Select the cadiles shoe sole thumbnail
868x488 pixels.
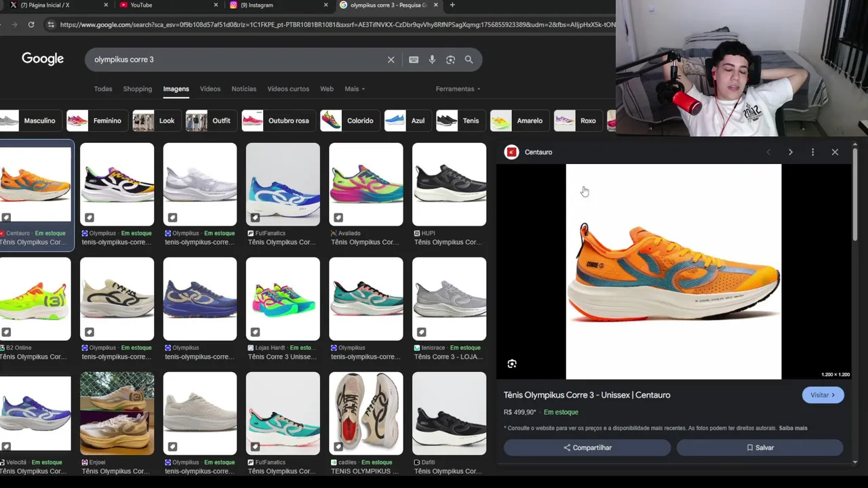366,413
